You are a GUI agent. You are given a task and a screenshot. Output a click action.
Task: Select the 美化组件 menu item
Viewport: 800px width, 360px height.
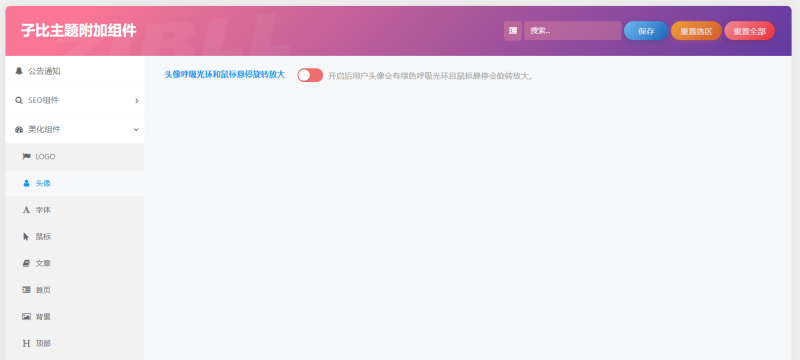(74, 130)
